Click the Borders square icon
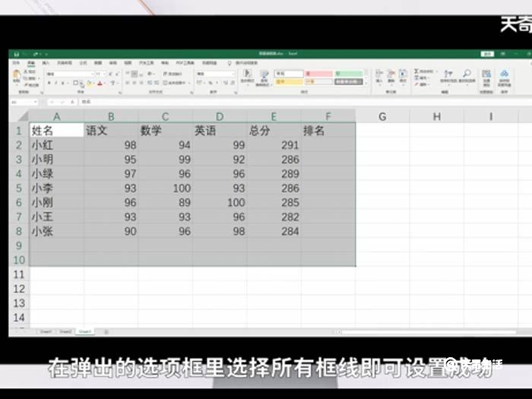Screen dimensions: 532x399 tap(75, 83)
